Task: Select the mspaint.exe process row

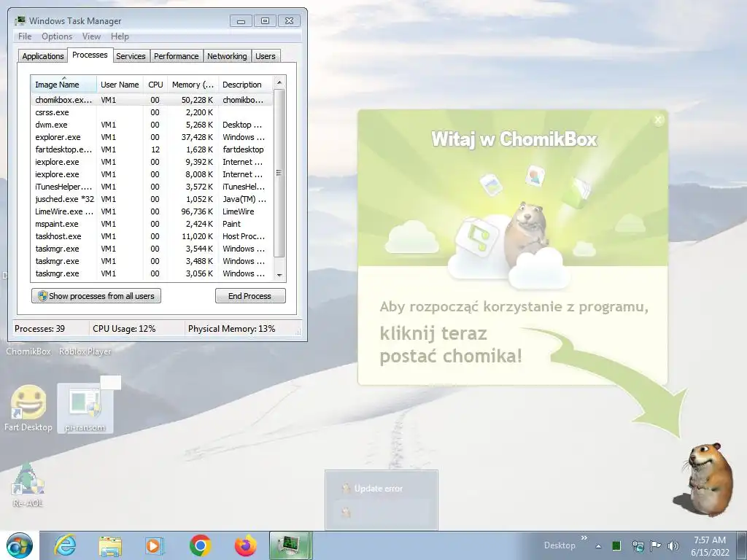Action: 152,224
